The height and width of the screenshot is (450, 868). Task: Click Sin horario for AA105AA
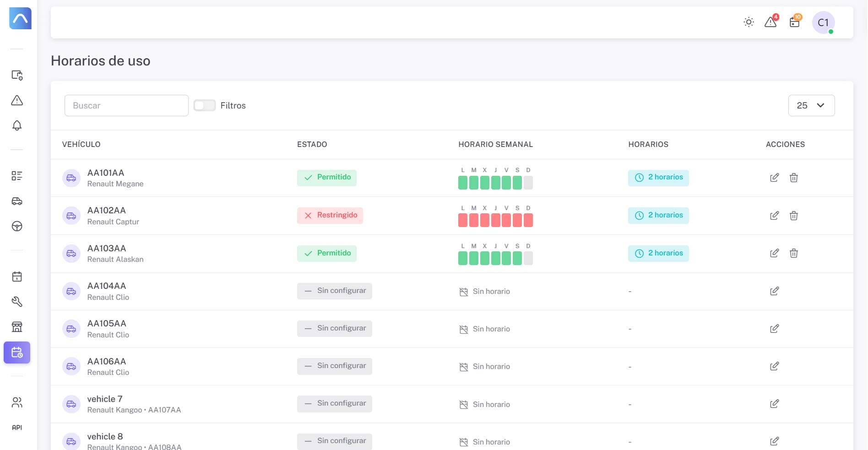point(485,329)
